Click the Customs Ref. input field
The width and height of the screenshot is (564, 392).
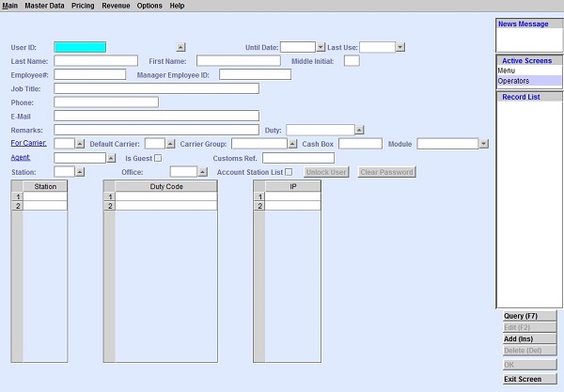point(299,158)
